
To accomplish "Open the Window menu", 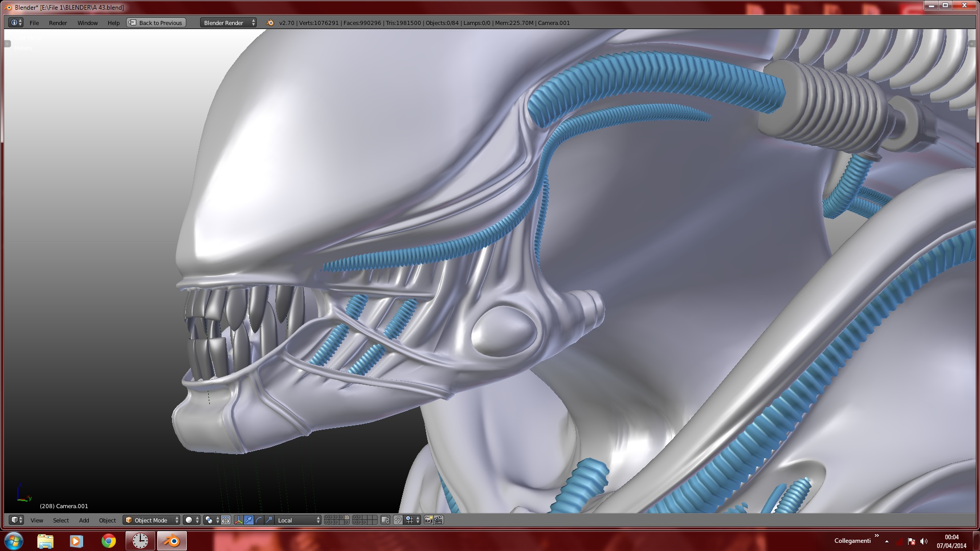I will tap(87, 22).
